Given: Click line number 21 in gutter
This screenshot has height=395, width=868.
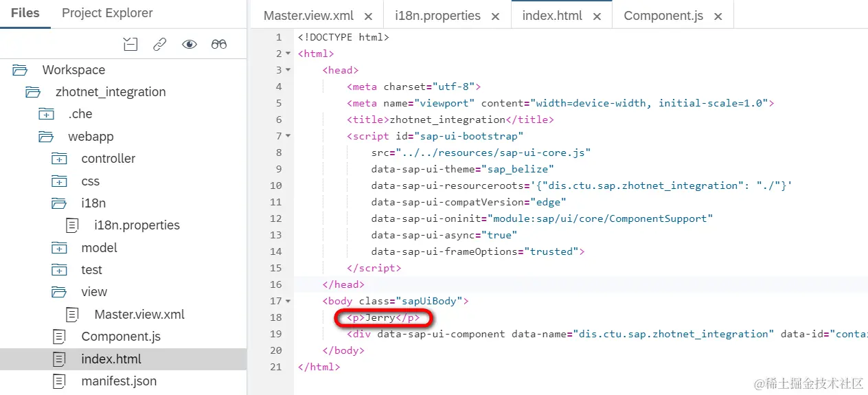Looking at the screenshot, I should coord(276,367).
